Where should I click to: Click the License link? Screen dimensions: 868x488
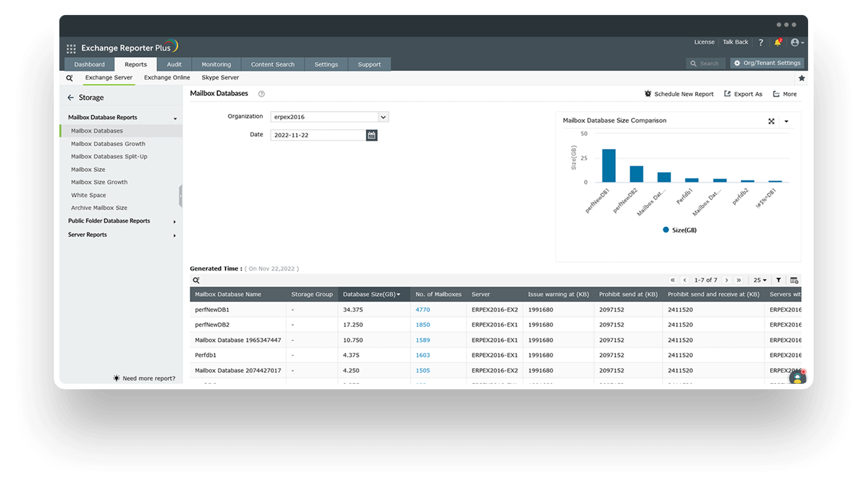coord(704,42)
